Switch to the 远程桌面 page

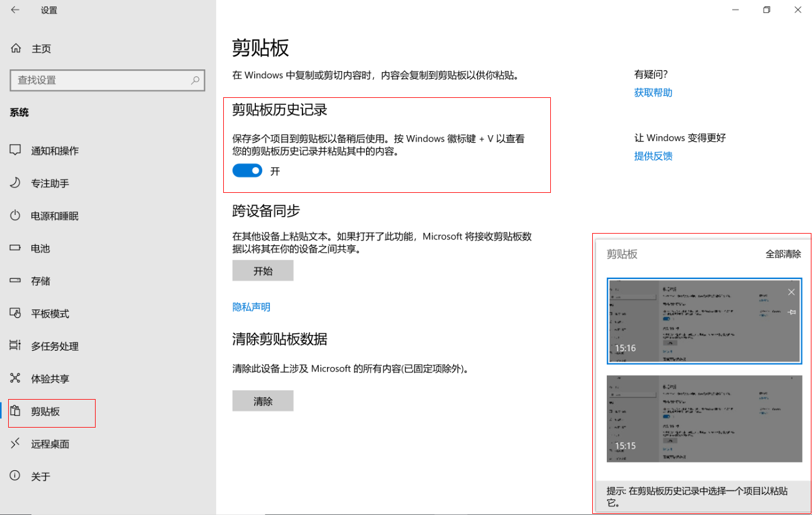(x=50, y=444)
